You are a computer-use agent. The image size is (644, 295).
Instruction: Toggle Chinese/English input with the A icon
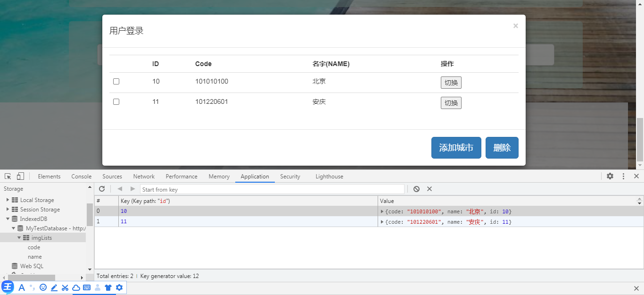22,287
